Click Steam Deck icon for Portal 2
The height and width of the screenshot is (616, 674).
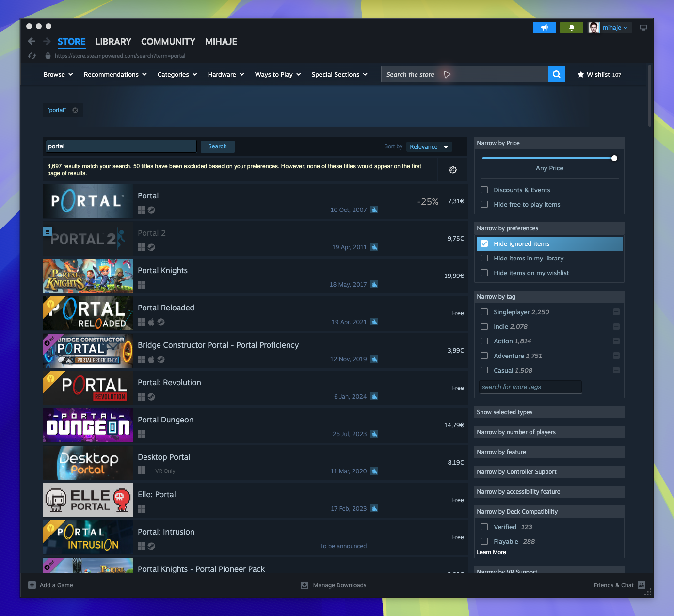click(x=151, y=247)
